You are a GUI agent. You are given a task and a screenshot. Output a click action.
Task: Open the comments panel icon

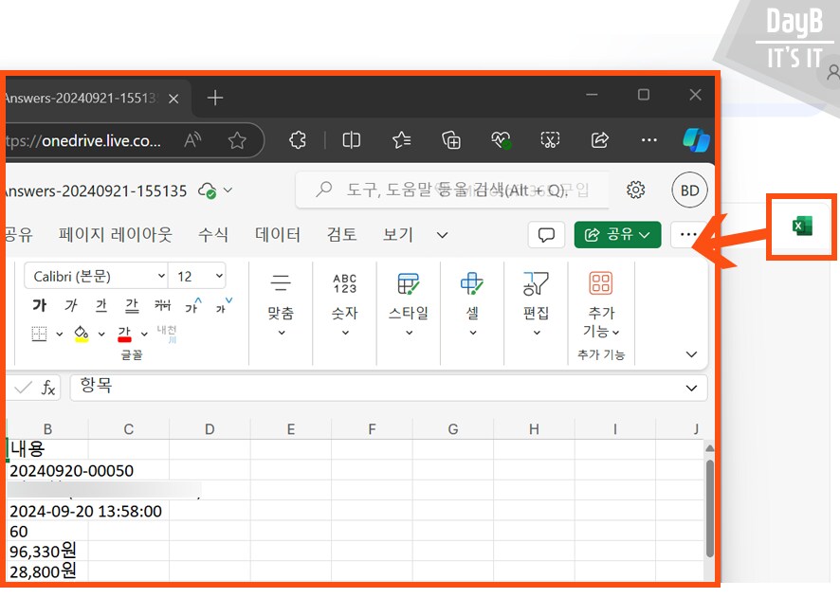coord(546,234)
